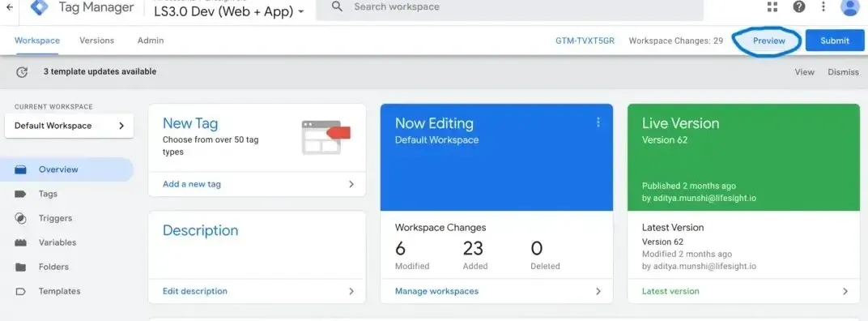
Task: Click the GTM-TVXT5GR container ID
Action: click(585, 41)
